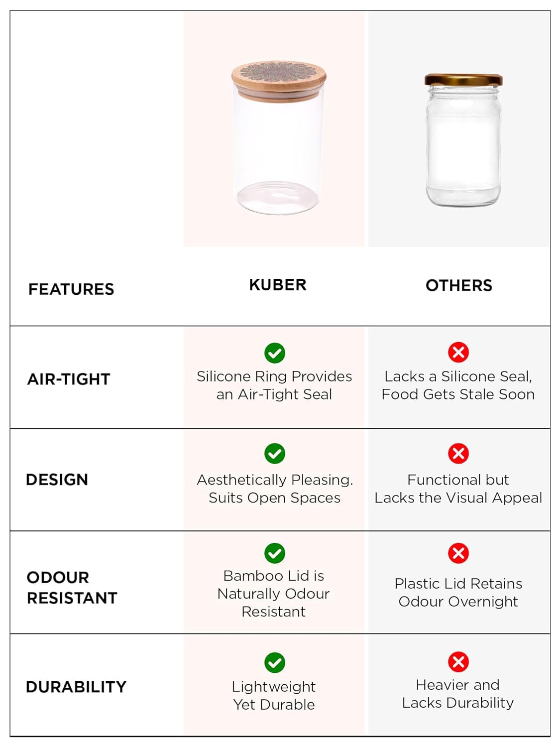Select the gold-lid jar image under Others
The height and width of the screenshot is (747, 560).
point(463,140)
